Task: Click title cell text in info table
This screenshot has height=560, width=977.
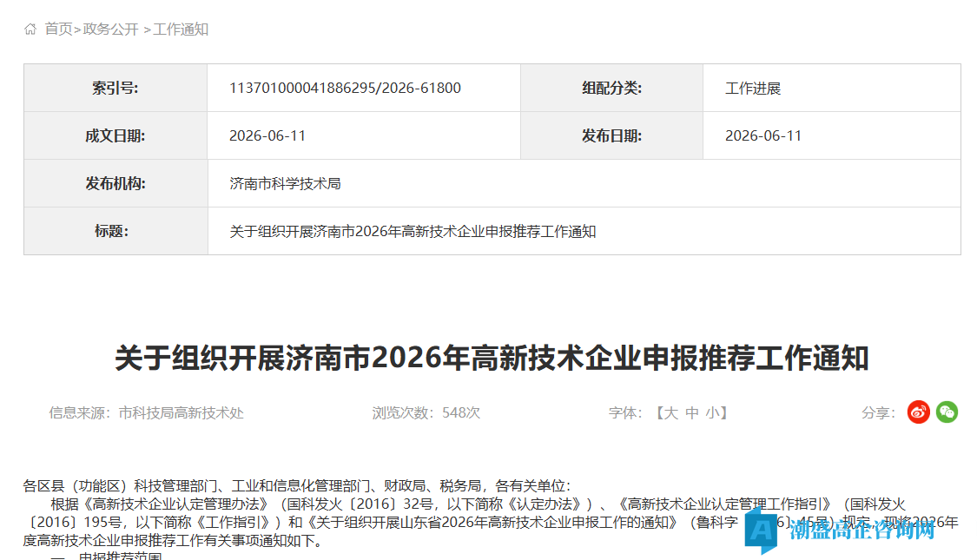Action: [x=413, y=232]
